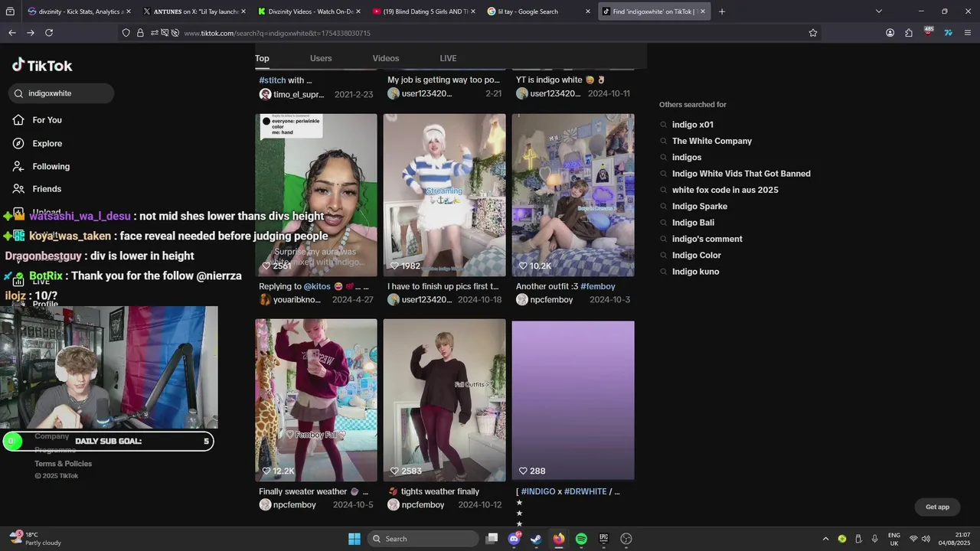This screenshot has width=980, height=551.
Task: Click the TikTok logo
Action: tap(42, 66)
